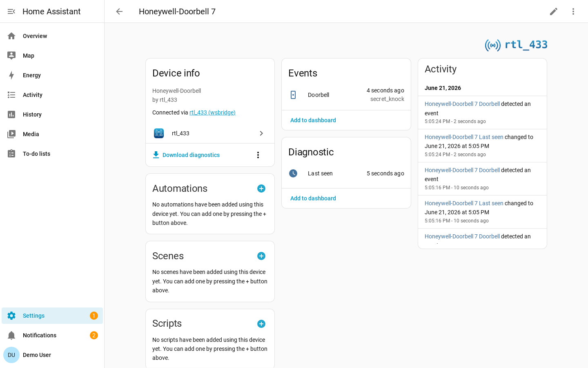Select Overview in the sidebar
The image size is (588, 368).
click(52, 36)
